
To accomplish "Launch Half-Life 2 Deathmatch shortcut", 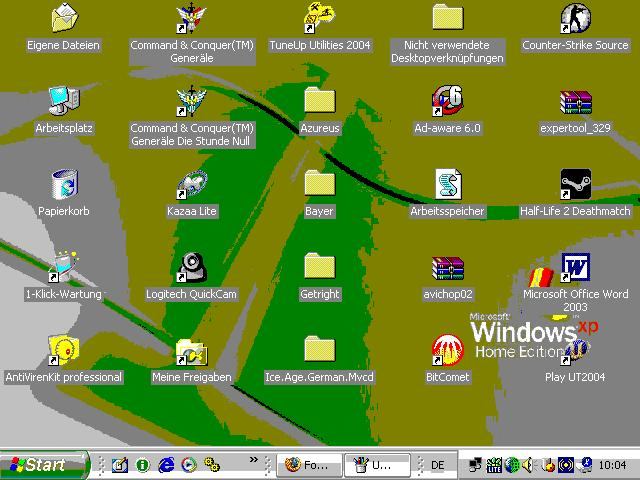I will click(576, 184).
